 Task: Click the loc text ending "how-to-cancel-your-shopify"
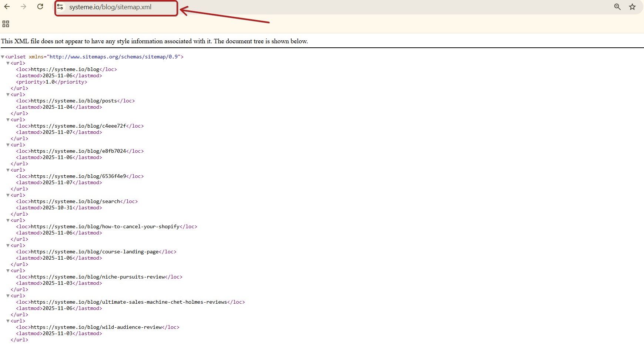pyautogui.click(x=105, y=227)
